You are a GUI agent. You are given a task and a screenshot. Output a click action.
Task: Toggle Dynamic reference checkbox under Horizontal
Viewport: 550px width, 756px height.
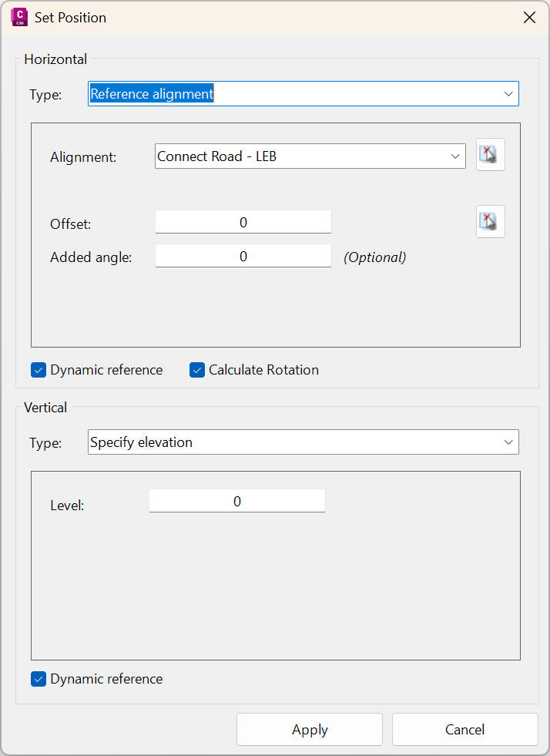[x=39, y=370]
